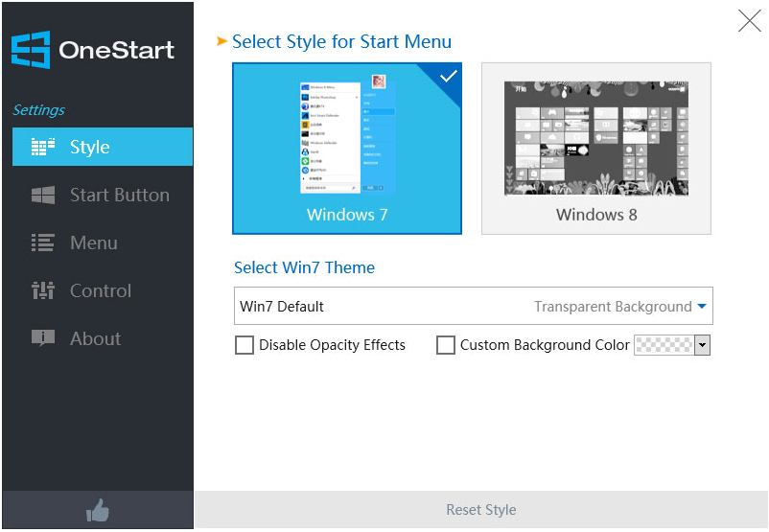Enable Disable Opacity Effects checkbox
769x532 pixels.
pyautogui.click(x=245, y=345)
